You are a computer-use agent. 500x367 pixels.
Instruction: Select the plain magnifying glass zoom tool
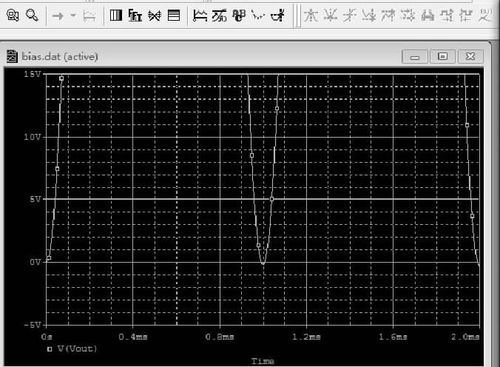(x=32, y=15)
